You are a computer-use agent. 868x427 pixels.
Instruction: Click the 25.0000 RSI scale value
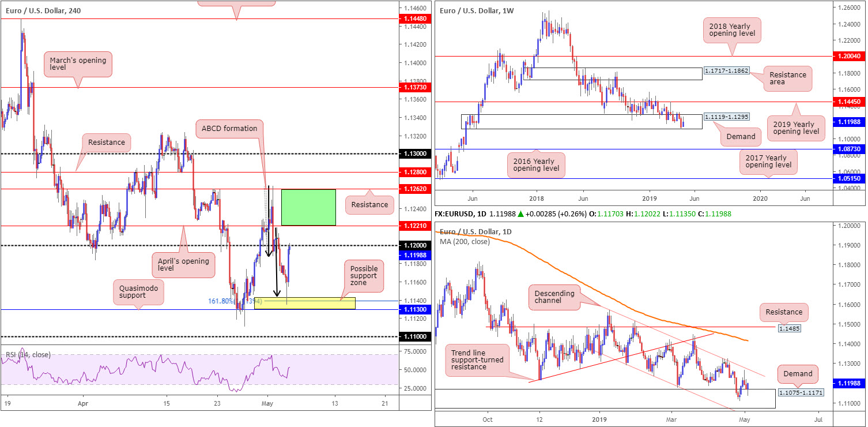[x=414, y=388]
